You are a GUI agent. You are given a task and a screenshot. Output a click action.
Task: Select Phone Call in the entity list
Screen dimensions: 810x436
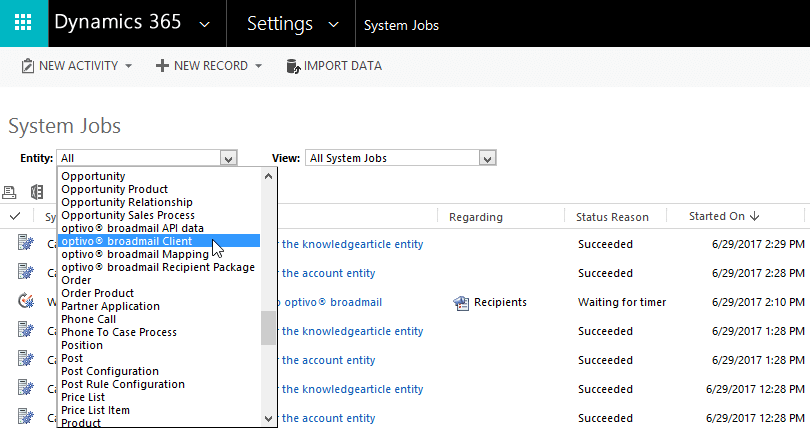88,319
